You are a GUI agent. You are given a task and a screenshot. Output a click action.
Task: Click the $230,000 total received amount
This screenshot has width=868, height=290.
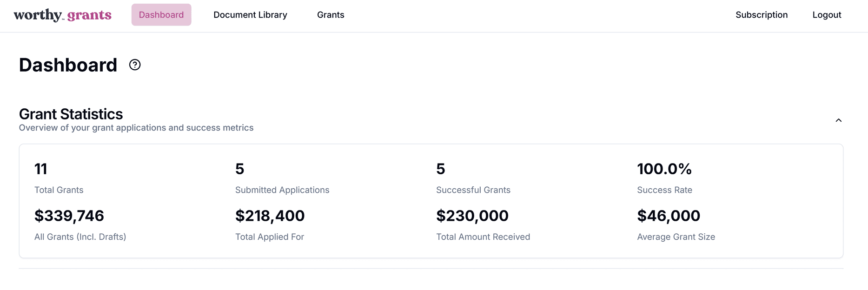(x=472, y=216)
